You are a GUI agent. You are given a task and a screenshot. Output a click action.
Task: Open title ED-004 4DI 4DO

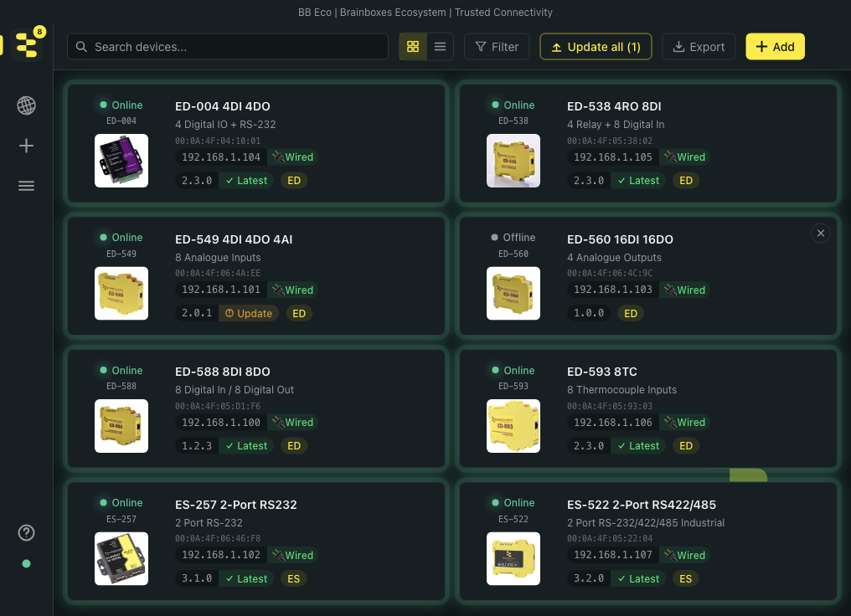223,106
